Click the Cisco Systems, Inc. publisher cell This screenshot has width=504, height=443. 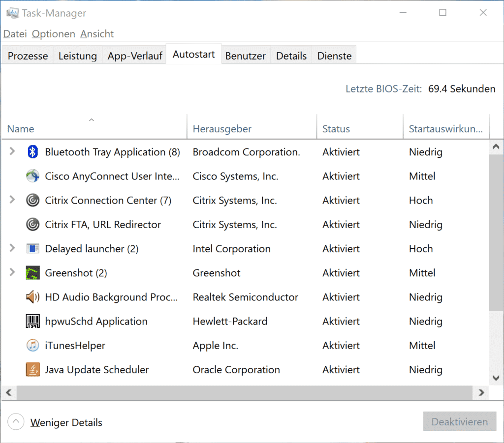(x=235, y=176)
